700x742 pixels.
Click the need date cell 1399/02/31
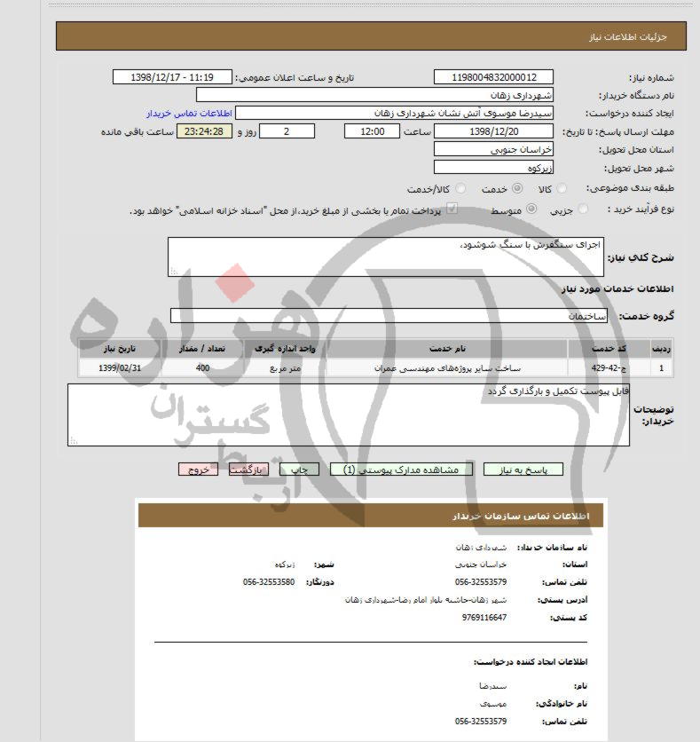coord(120,367)
